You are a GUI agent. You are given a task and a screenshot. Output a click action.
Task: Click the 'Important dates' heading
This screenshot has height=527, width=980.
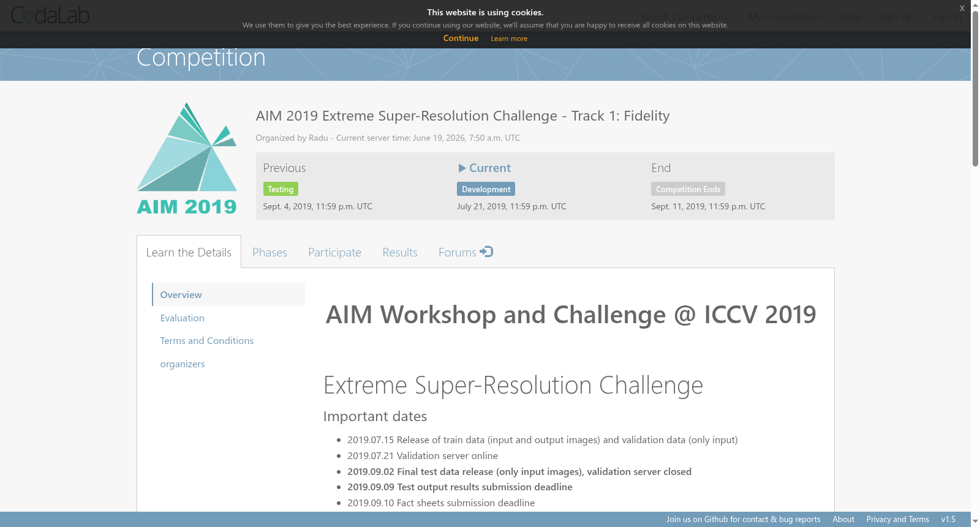pyautogui.click(x=375, y=416)
